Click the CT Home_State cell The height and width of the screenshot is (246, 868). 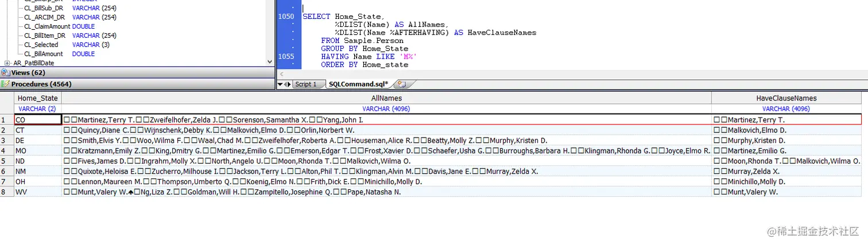pos(37,130)
